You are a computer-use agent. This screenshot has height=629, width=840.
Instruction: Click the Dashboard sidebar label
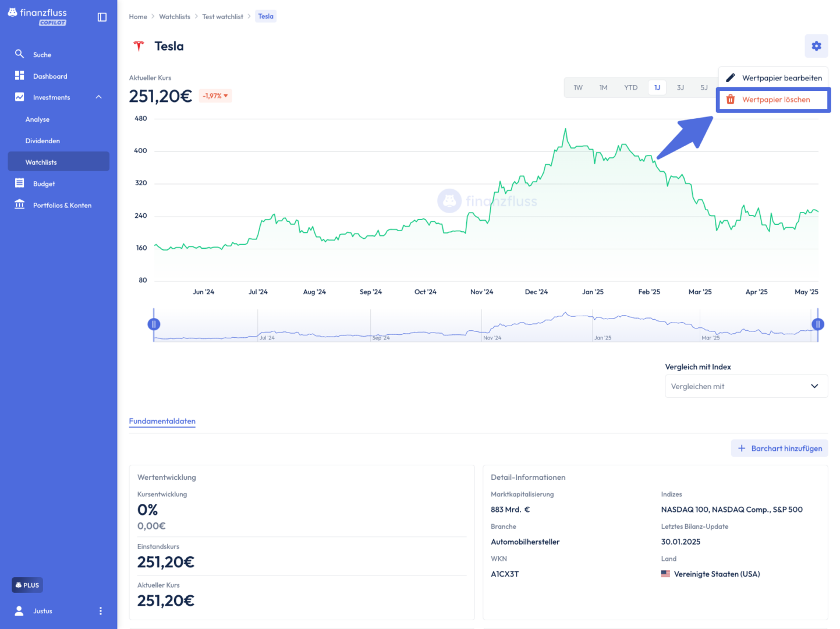[50, 76]
